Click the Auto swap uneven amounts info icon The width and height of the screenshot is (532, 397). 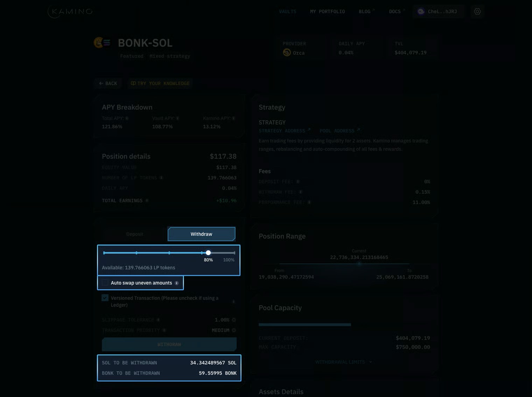177,283
